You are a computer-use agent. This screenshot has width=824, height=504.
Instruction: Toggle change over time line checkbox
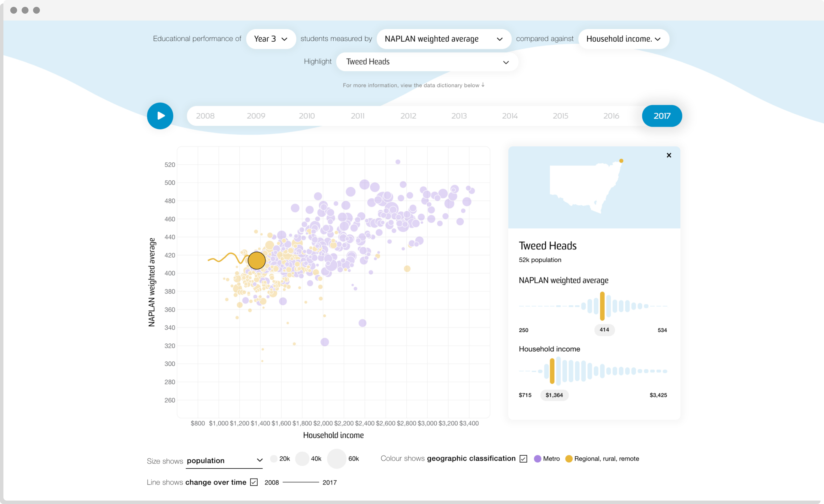click(x=254, y=482)
